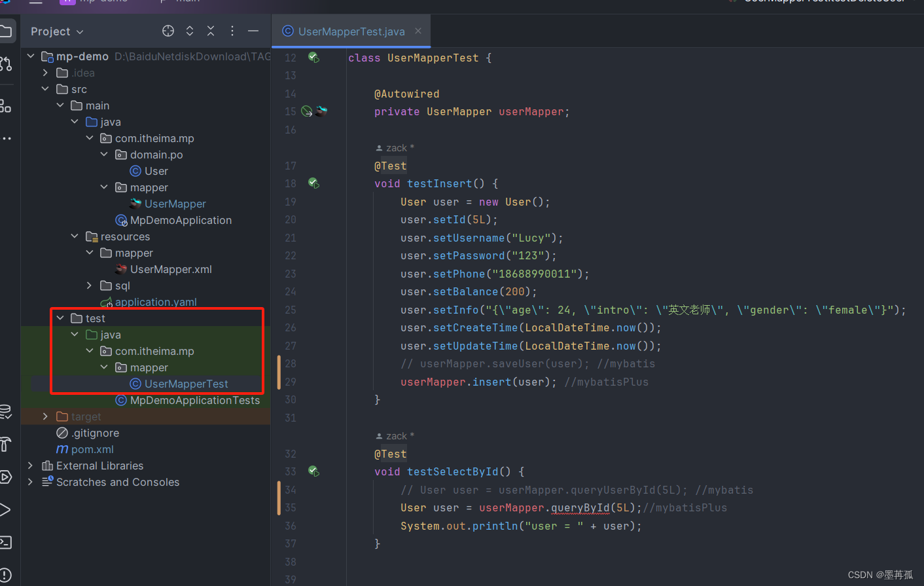Open the Services tool window icon
This screenshot has width=924, height=586.
pyautogui.click(x=5, y=477)
